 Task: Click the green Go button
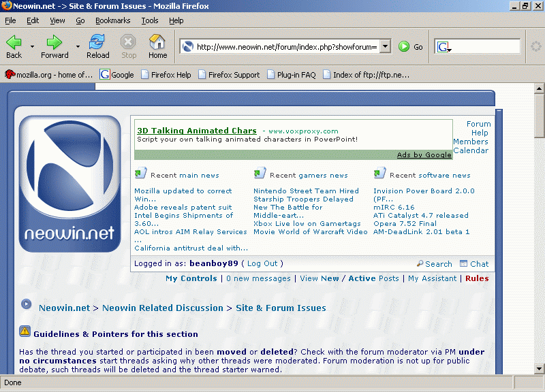411,46
